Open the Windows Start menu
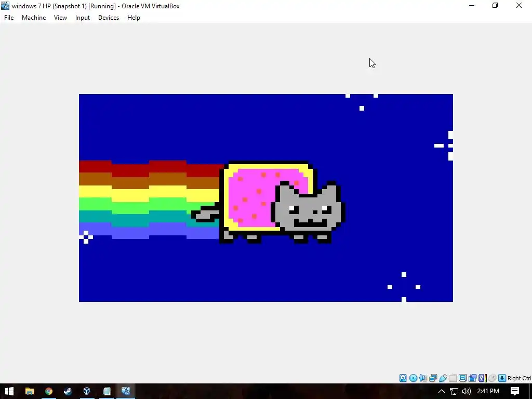The image size is (532, 399). coord(9,391)
